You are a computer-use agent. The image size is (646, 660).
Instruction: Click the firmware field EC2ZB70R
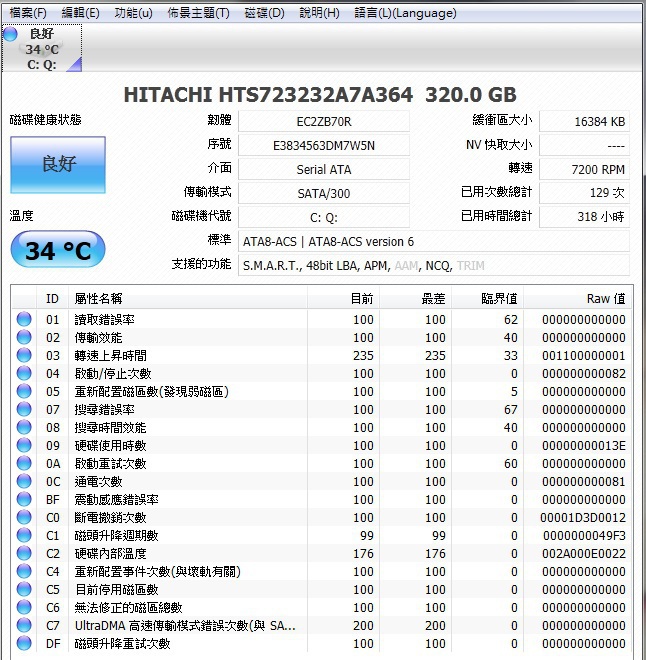324,121
